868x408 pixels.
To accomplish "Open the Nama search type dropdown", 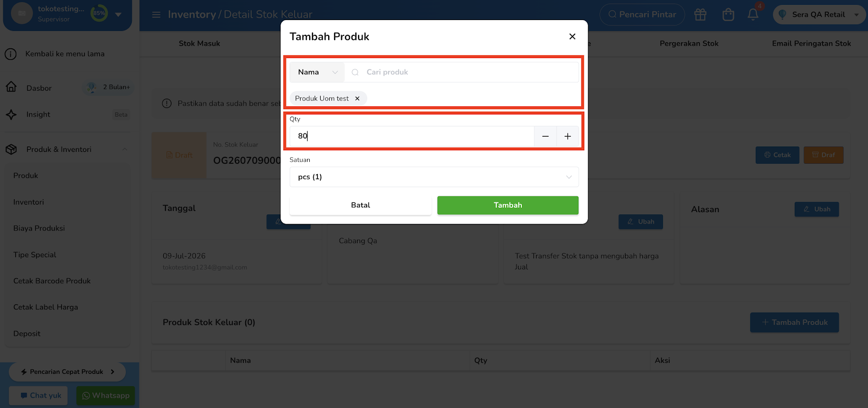I will (317, 72).
